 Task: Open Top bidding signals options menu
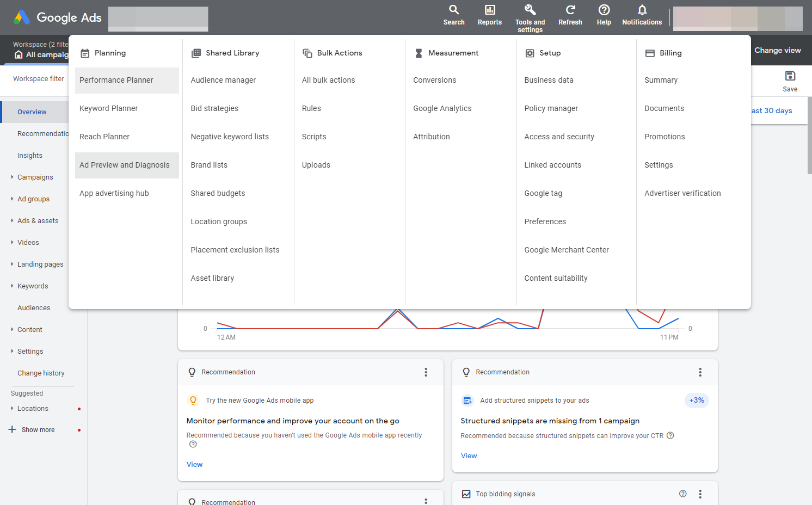click(700, 494)
